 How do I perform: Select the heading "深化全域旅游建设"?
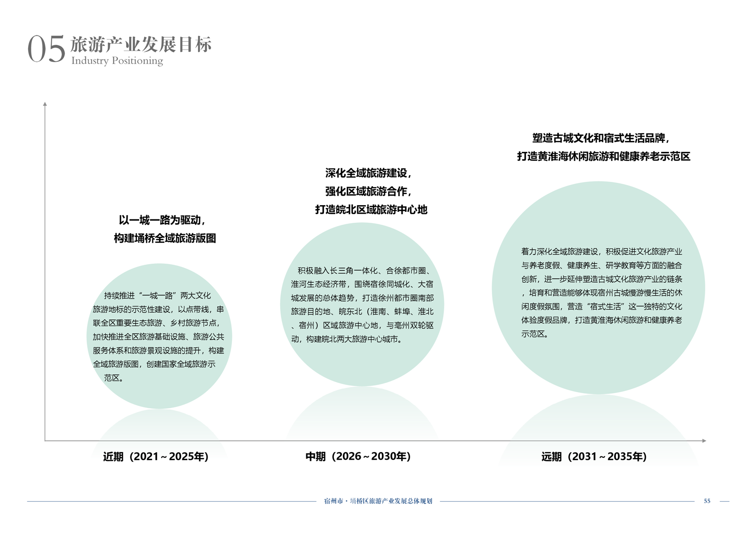368,173
